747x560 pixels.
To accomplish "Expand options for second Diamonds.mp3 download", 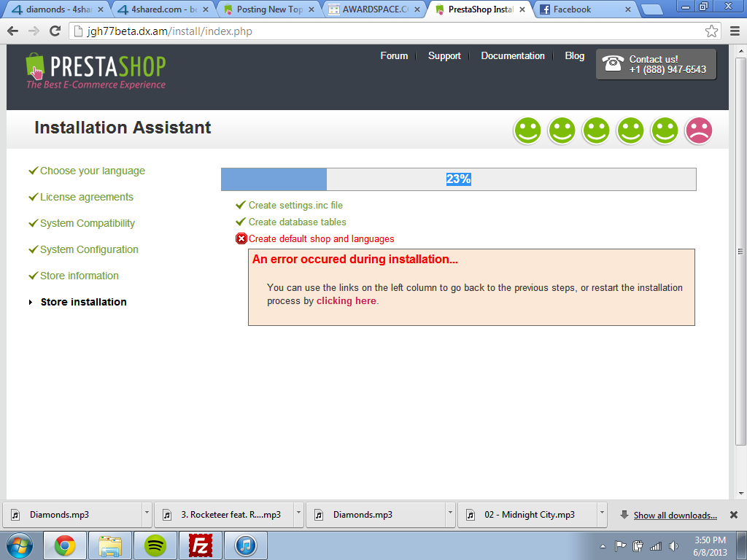I will click(x=450, y=514).
